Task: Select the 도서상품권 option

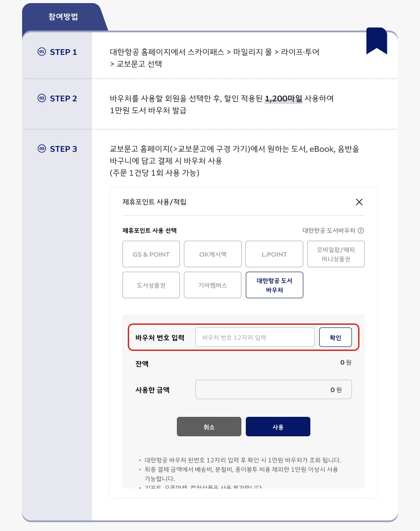Action: pyautogui.click(x=151, y=285)
